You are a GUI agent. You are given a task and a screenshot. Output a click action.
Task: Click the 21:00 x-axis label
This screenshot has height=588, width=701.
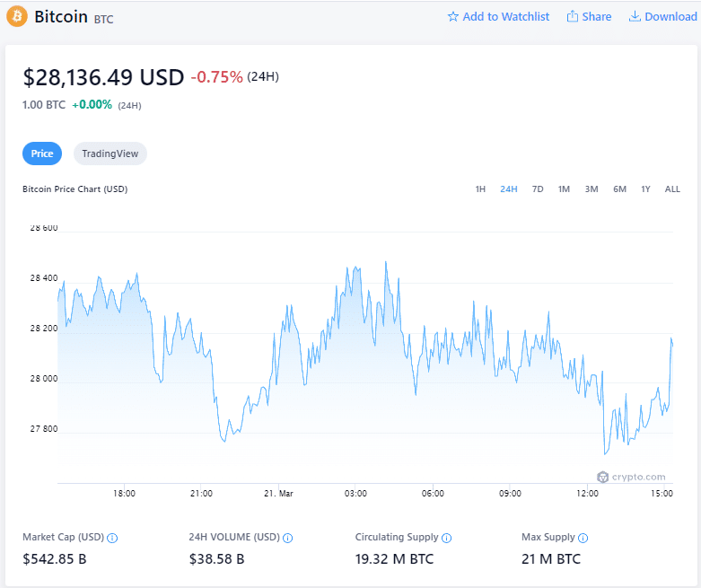pyautogui.click(x=201, y=493)
